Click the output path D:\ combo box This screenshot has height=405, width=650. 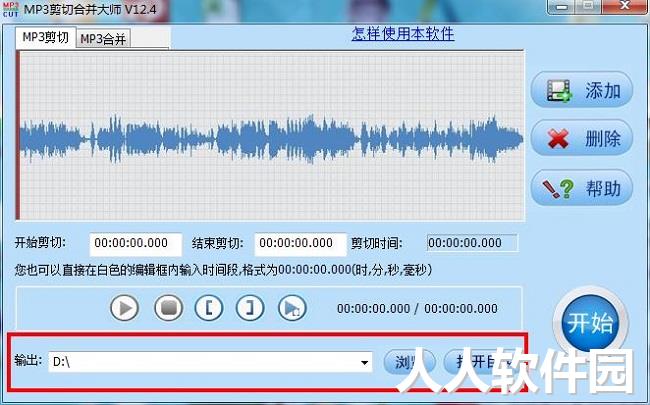[210, 362]
